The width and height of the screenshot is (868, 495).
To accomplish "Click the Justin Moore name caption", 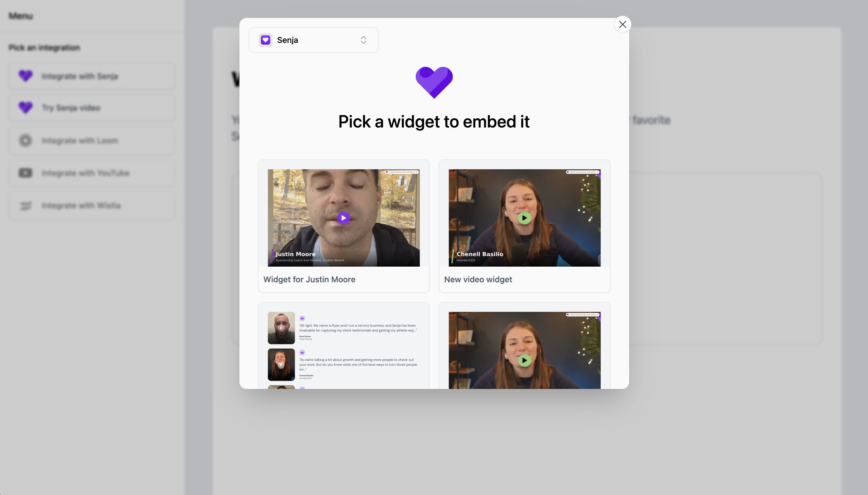I will pyautogui.click(x=295, y=254).
